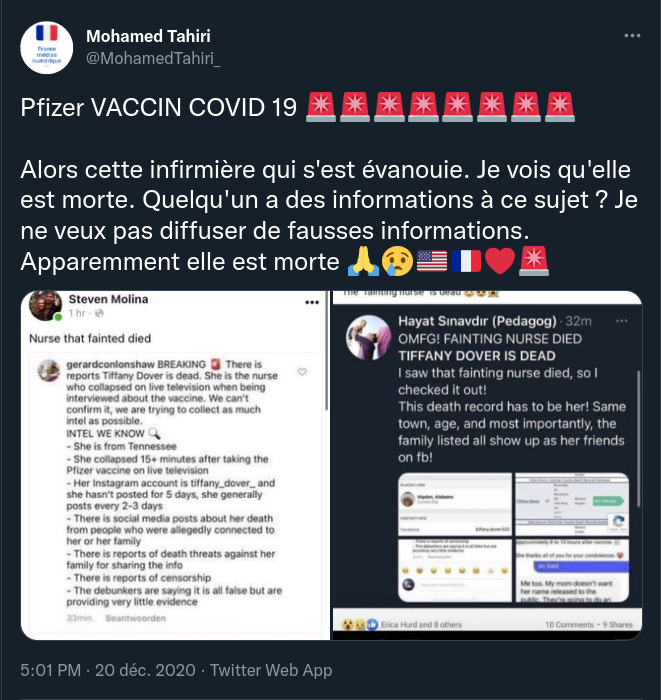The height and width of the screenshot is (700, 661).
Task: Click the heart icon beside gerardconlonshaw comment
Action: (x=302, y=371)
